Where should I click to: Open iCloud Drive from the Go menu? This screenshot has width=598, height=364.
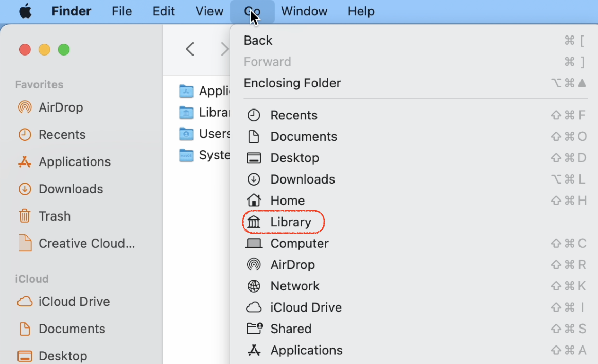pos(306,307)
